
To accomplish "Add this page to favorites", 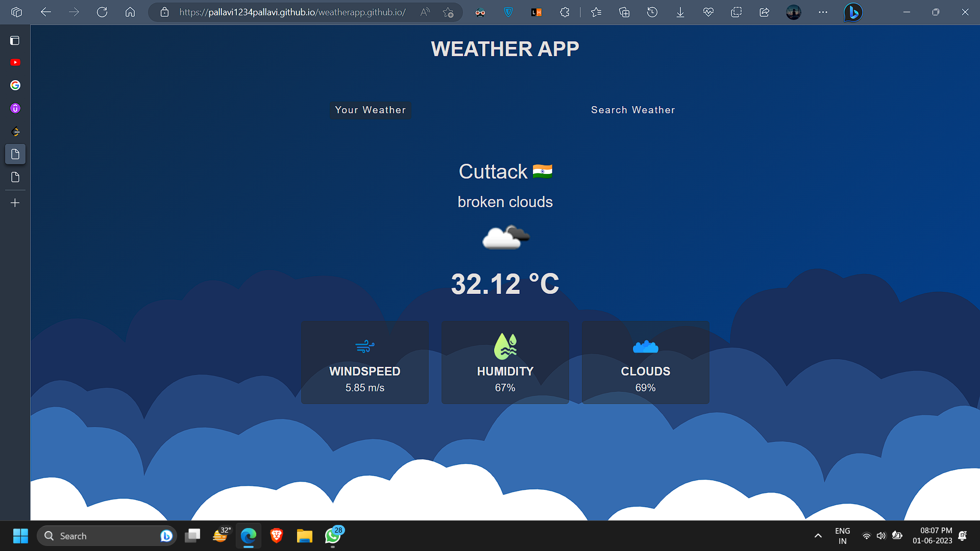I will click(x=448, y=12).
